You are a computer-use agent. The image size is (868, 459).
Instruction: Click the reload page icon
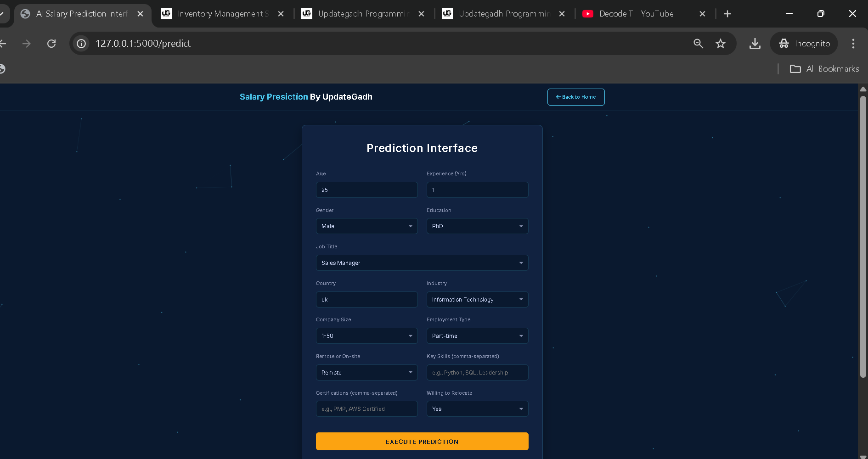(x=51, y=44)
